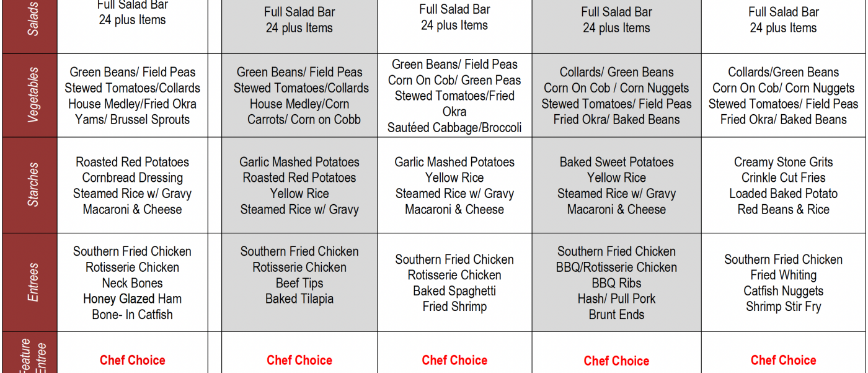Select the Shrimp Stir Fry entree
868x373 pixels.
pyautogui.click(x=783, y=307)
